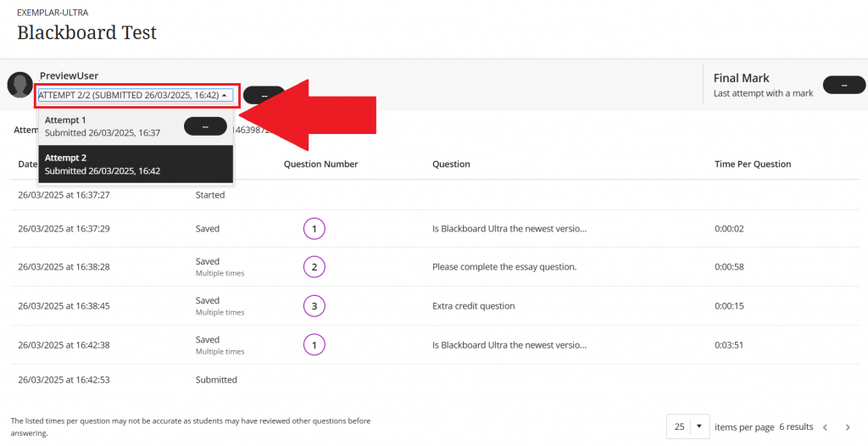This screenshot has width=868, height=446.
Task: Click the 'Final Mark' heading
Action: [x=741, y=78]
